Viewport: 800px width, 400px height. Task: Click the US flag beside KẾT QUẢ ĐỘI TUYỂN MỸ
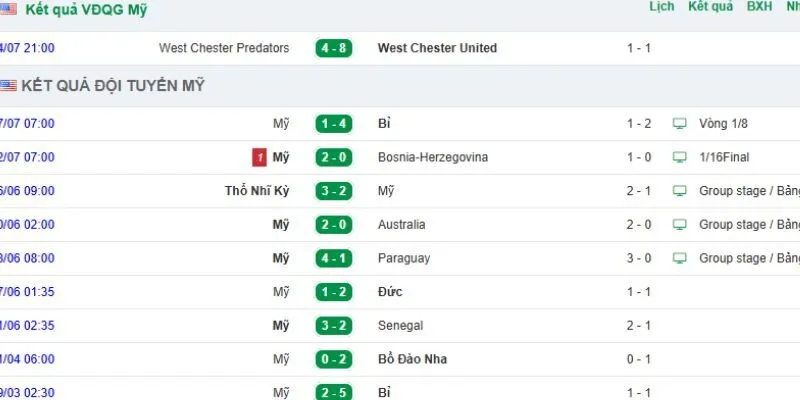[8, 86]
